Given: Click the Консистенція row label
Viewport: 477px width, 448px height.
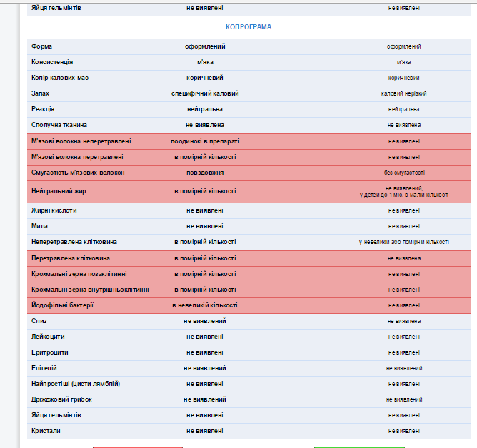Looking at the screenshot, I should [x=51, y=62].
